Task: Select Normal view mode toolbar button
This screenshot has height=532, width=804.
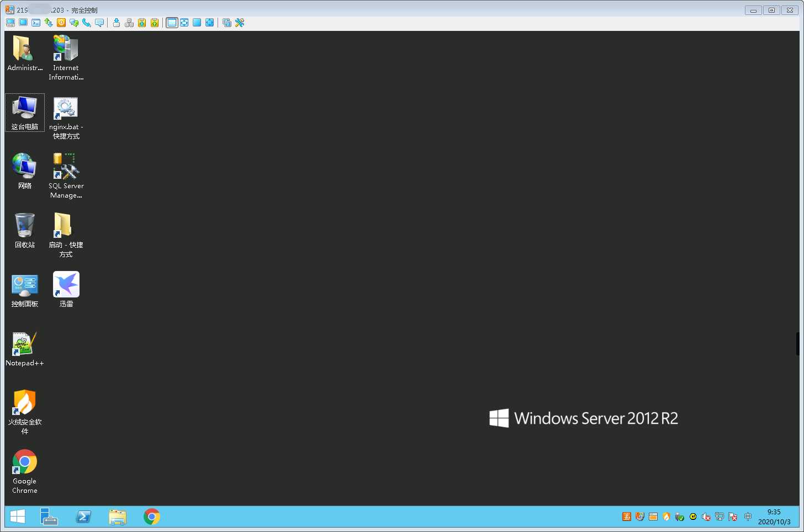Action: click(x=172, y=23)
